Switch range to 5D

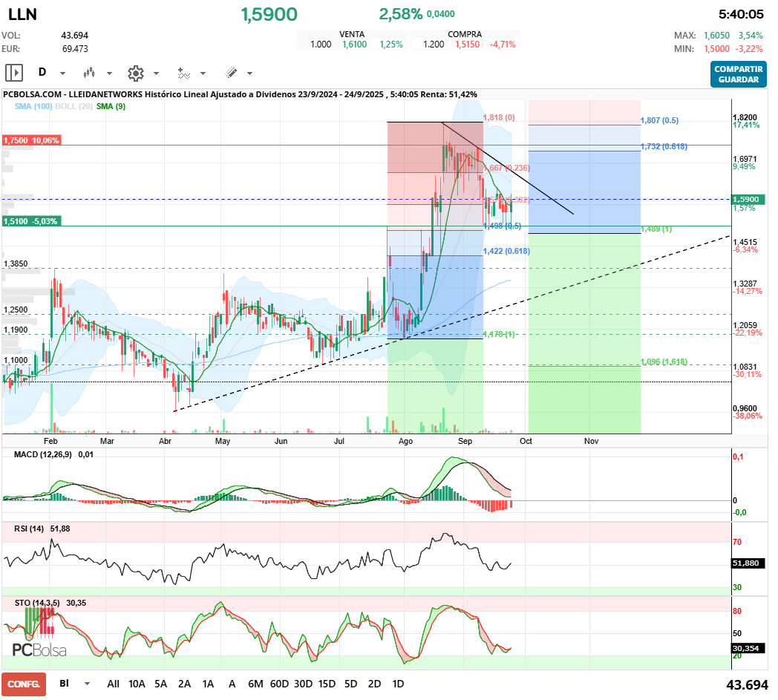tap(351, 684)
